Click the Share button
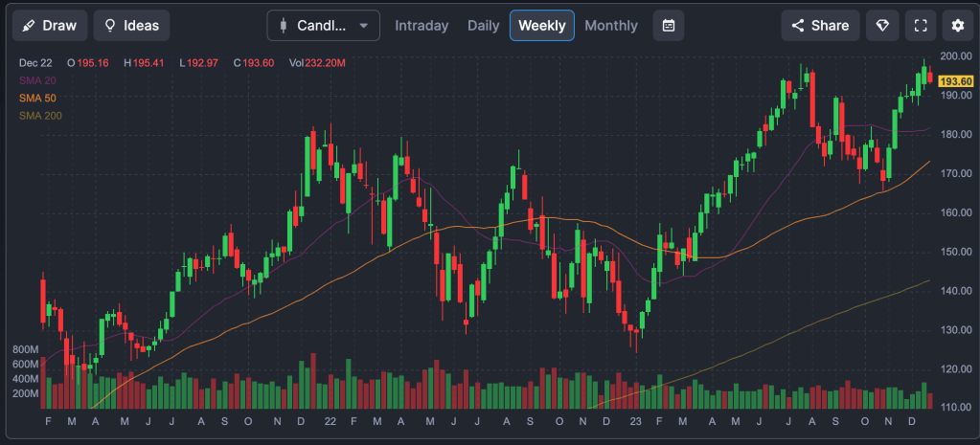Screen dimensions: 980x445 click(820, 26)
